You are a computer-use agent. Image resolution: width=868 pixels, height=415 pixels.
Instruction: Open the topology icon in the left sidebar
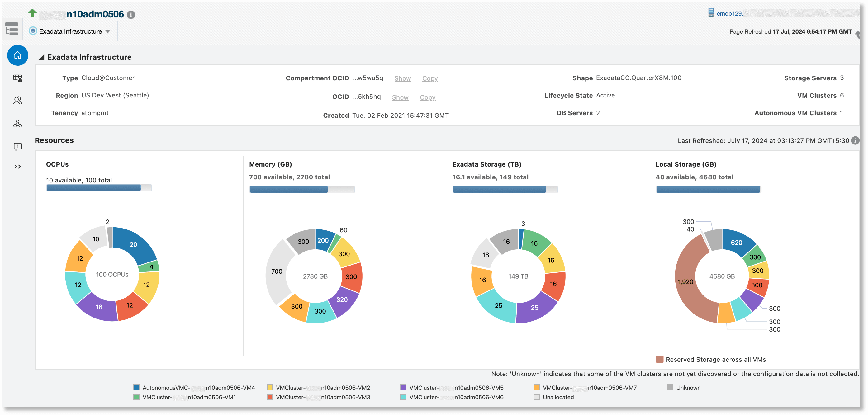pos(17,124)
